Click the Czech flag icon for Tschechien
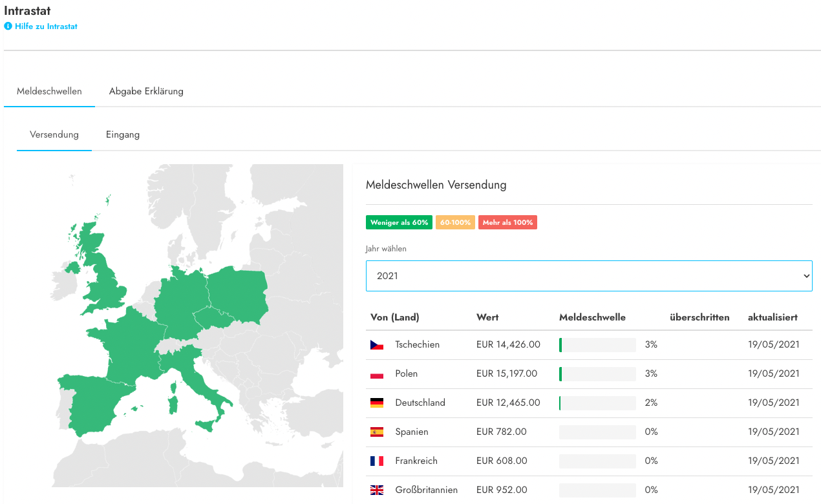The width and height of the screenshot is (821, 504). pyautogui.click(x=377, y=345)
